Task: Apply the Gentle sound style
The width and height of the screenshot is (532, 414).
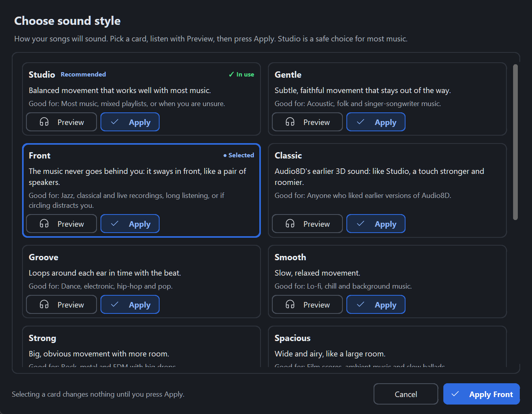Action: pyautogui.click(x=376, y=122)
